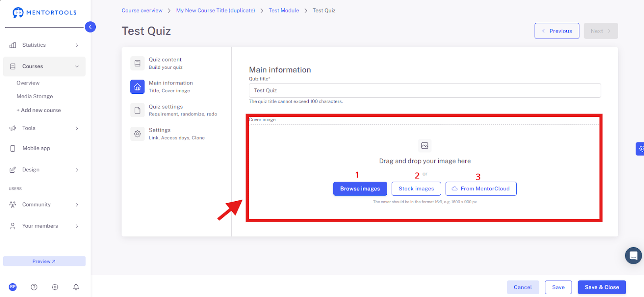Viewport: 644px width, 297px height.
Task: Click the image placeholder icon in drop zone
Action: 425,146
